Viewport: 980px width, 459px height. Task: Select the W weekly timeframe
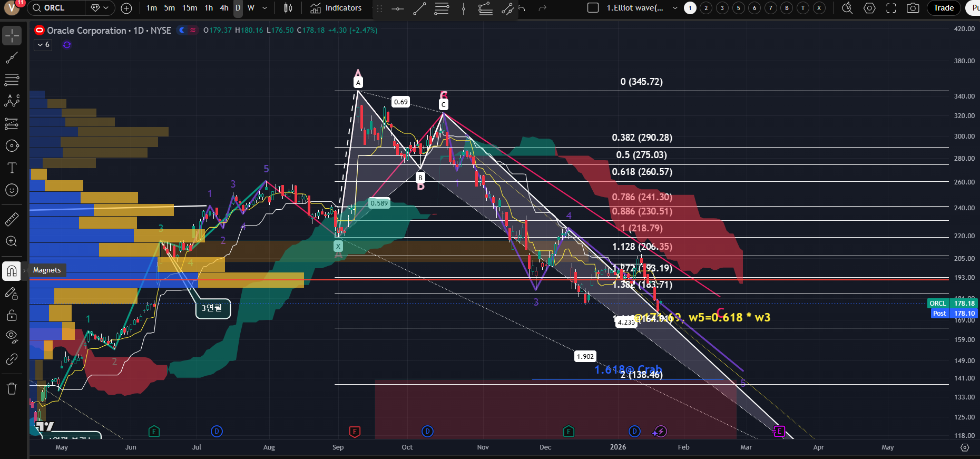pos(251,8)
